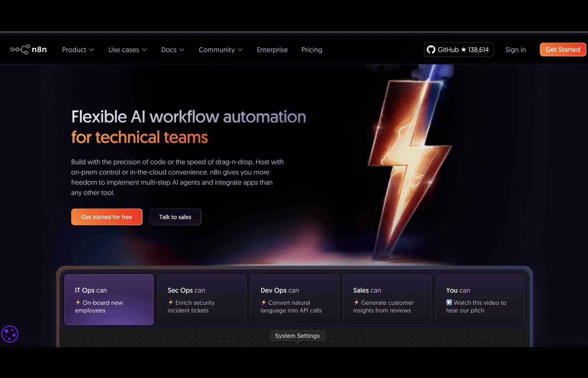The height and width of the screenshot is (378, 588).
Task: Click the GitHub octocat icon
Action: 431,50
